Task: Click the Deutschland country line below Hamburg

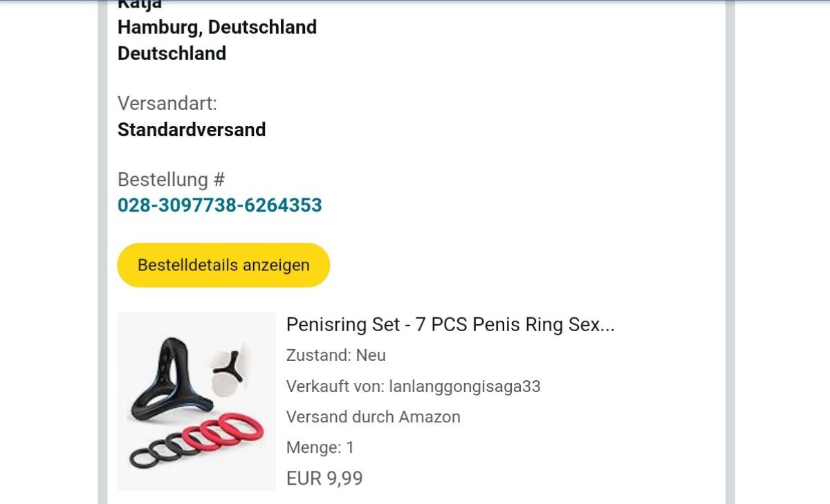Action: (172, 53)
